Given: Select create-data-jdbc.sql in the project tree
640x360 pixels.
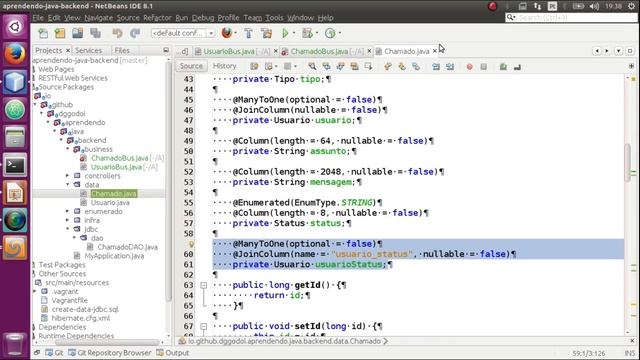Looking at the screenshot, I should tap(85, 309).
